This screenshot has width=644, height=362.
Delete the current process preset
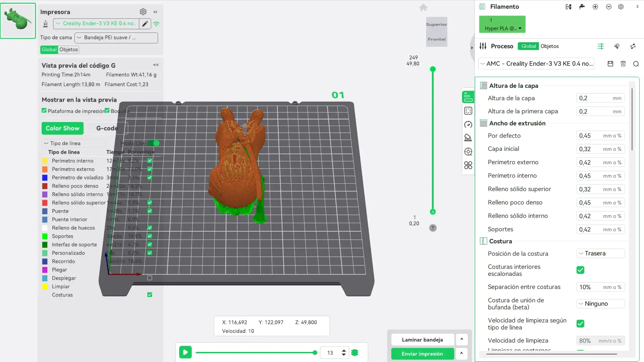click(x=623, y=64)
